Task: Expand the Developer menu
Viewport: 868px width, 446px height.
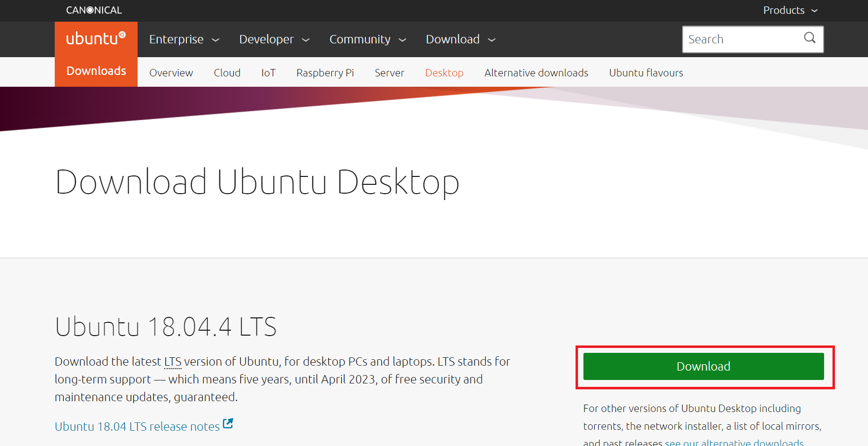Action: [x=274, y=39]
